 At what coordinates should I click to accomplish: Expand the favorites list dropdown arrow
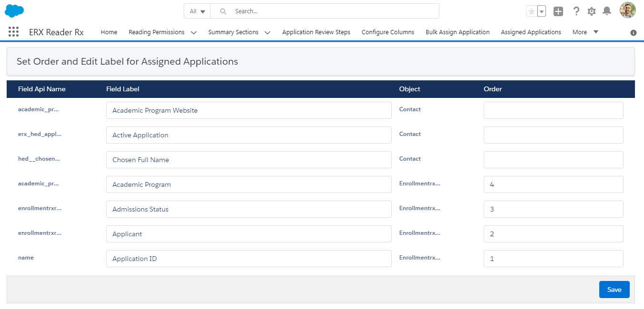[541, 11]
